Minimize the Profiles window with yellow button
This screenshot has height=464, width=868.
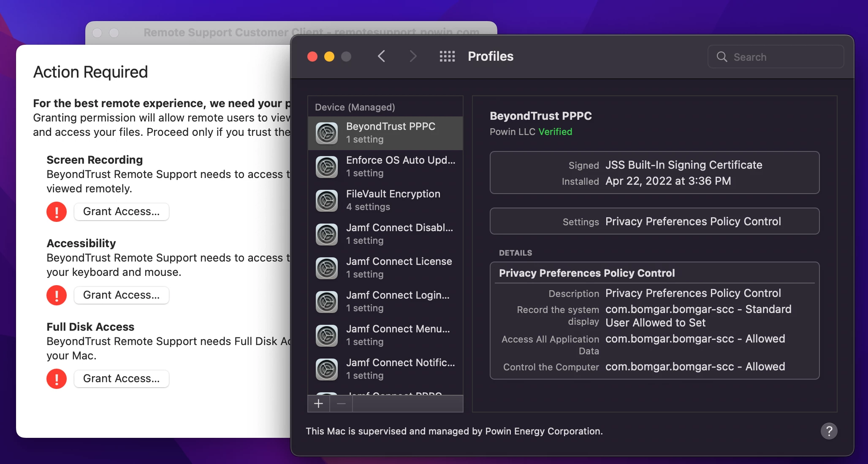click(x=329, y=57)
